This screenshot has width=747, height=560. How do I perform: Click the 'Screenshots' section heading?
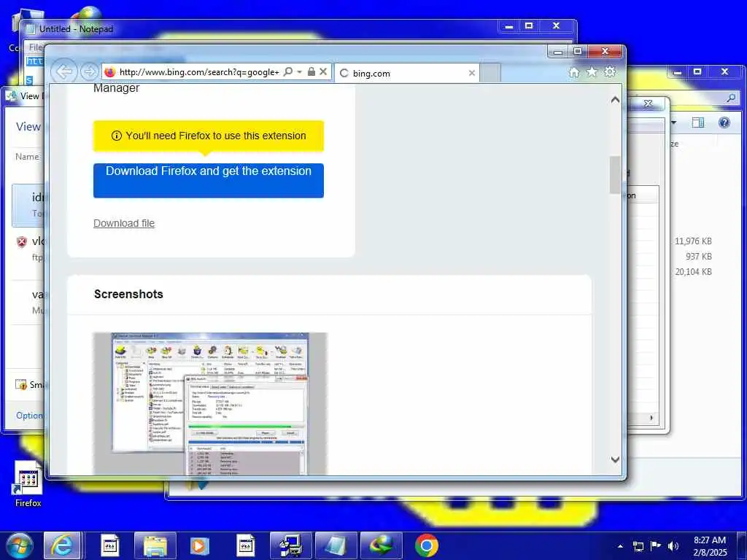point(128,295)
